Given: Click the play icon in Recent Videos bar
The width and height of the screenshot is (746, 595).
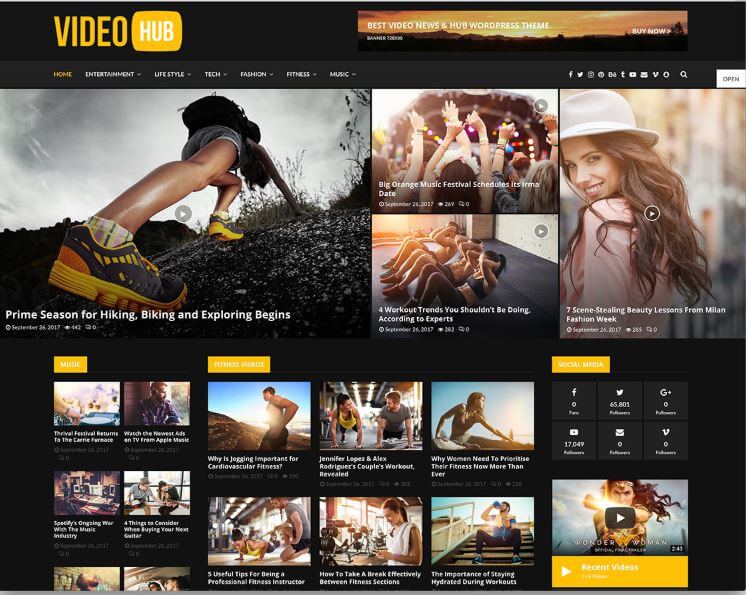Looking at the screenshot, I should pos(566,571).
